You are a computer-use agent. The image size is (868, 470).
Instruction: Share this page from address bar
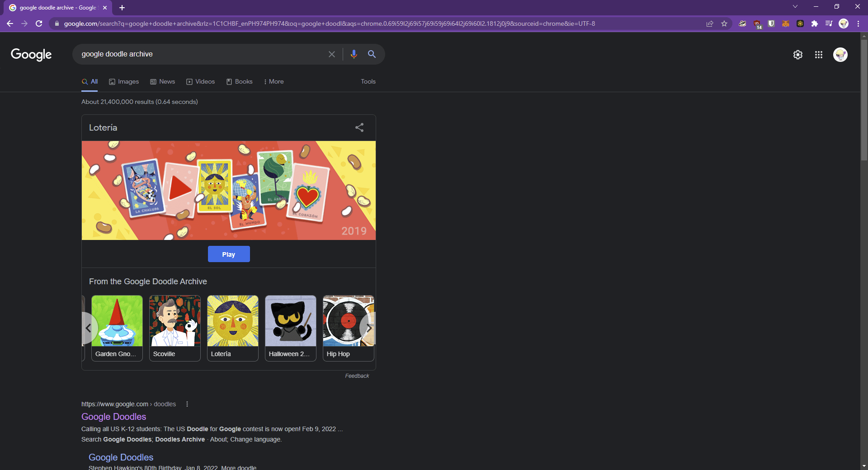click(x=710, y=23)
